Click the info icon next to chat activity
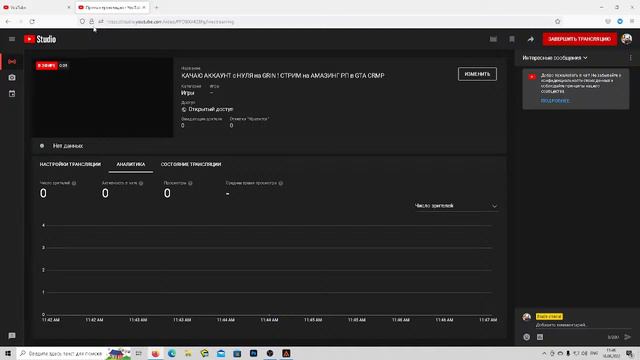This screenshot has height=360, width=640. click(141, 183)
